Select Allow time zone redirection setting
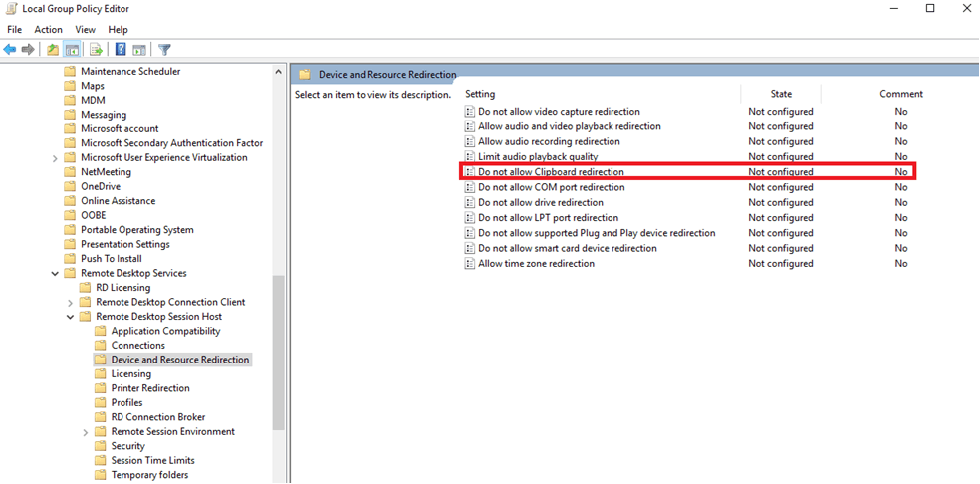980x484 pixels. pos(536,263)
